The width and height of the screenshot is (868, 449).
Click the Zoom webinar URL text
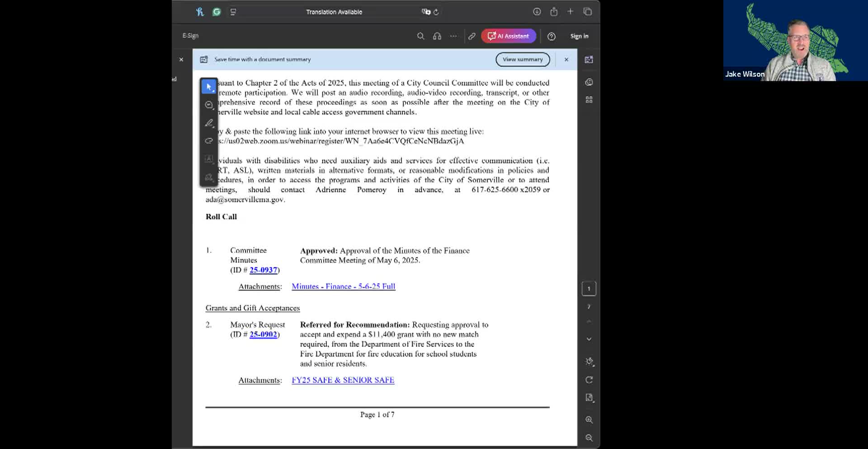pyautogui.click(x=341, y=141)
